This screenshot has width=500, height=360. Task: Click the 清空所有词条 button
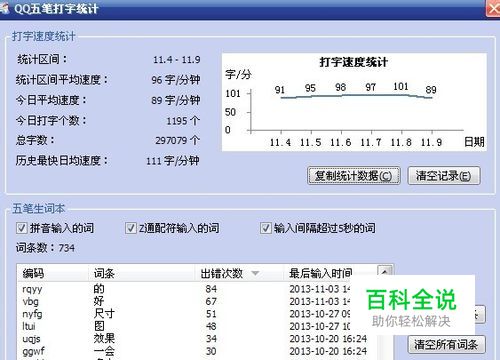coord(446,344)
